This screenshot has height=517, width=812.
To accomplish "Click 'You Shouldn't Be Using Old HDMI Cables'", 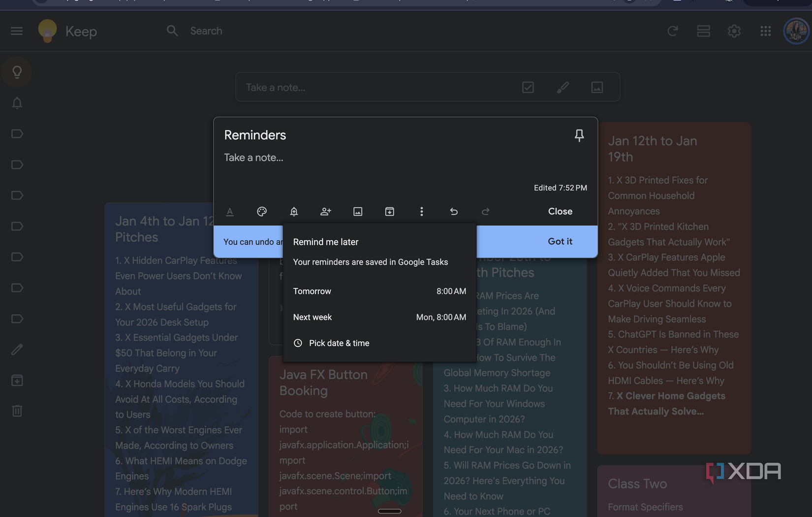I will [x=671, y=373].
